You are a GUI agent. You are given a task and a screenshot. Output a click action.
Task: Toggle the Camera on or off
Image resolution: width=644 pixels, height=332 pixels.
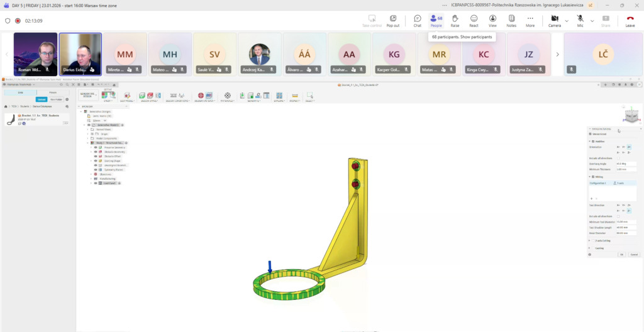[x=554, y=20]
